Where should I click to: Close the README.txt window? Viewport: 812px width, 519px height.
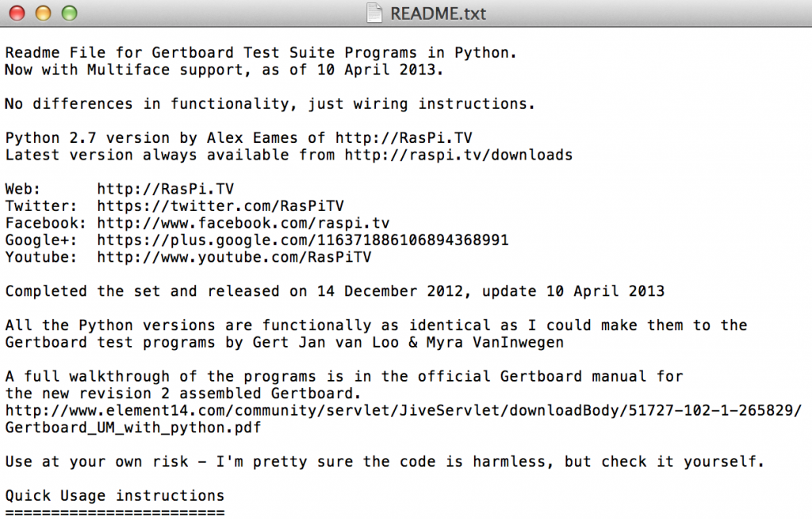pyautogui.click(x=17, y=13)
